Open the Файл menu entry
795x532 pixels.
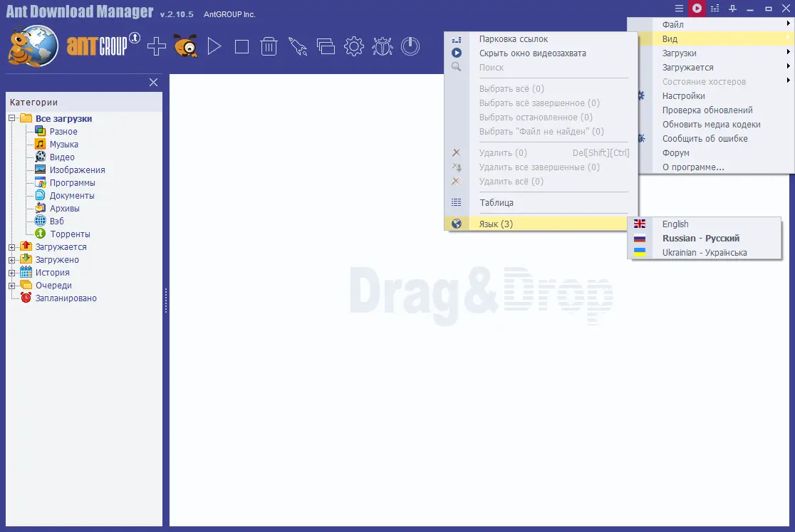pyautogui.click(x=675, y=24)
